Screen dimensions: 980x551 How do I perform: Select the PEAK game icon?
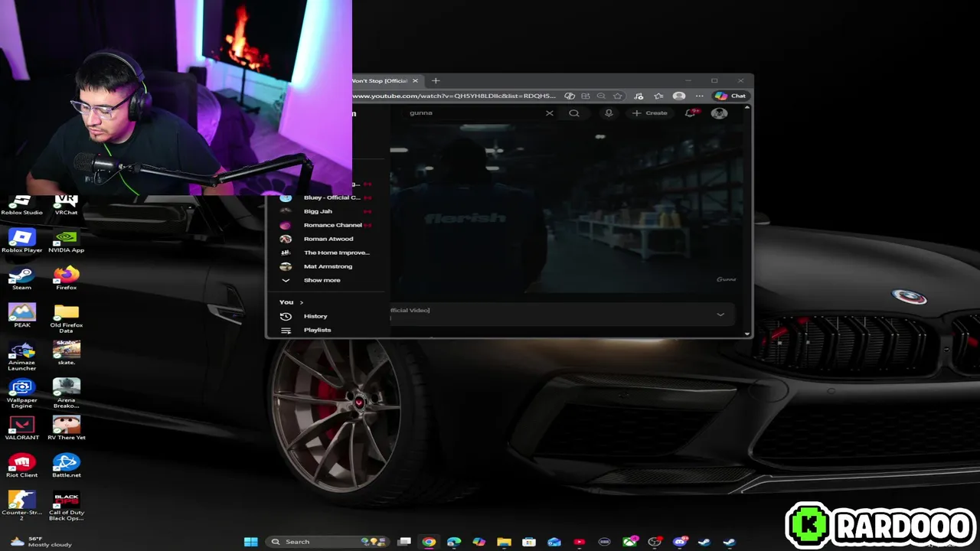click(x=21, y=316)
